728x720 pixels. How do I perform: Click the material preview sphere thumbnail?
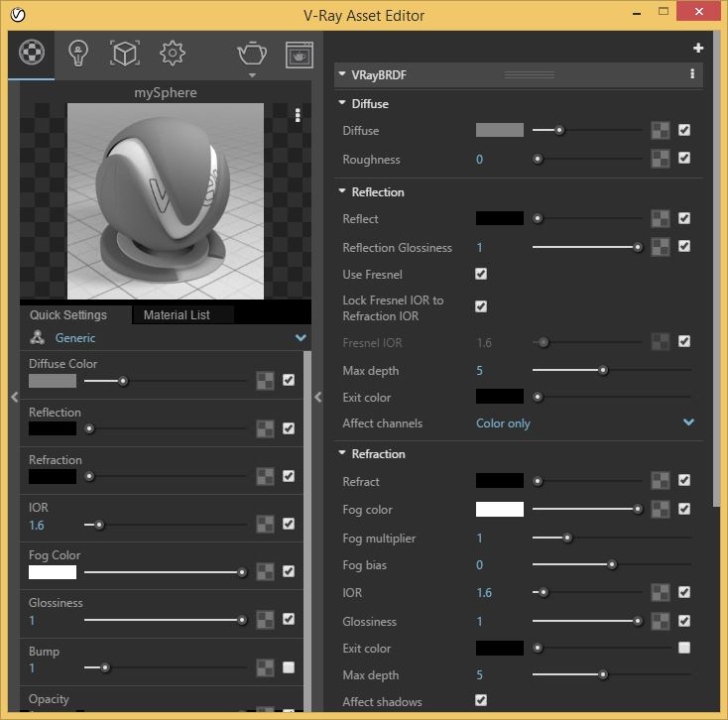[x=166, y=201]
